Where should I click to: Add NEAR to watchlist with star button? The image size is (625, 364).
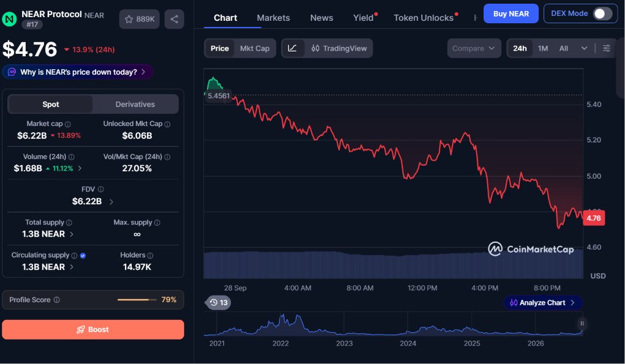tap(139, 19)
